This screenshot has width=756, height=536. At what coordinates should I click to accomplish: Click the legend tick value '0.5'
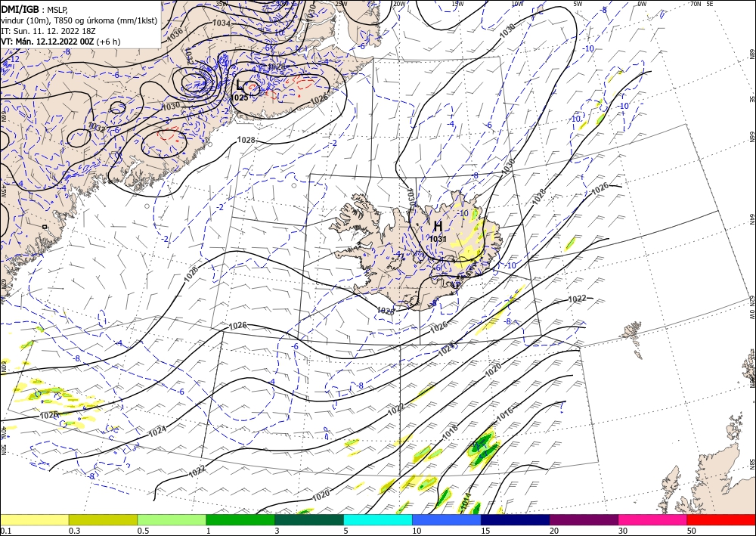pyautogui.click(x=143, y=531)
